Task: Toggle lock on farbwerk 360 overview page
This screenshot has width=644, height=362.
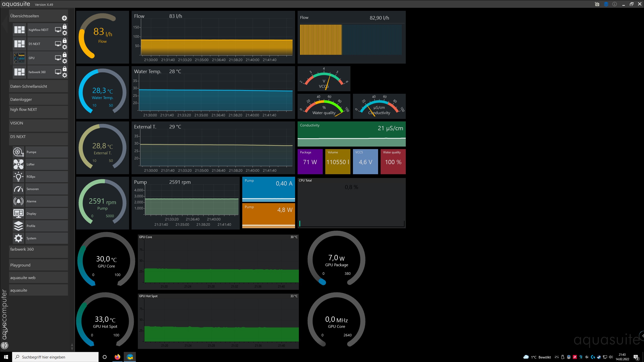Action: 65,69
